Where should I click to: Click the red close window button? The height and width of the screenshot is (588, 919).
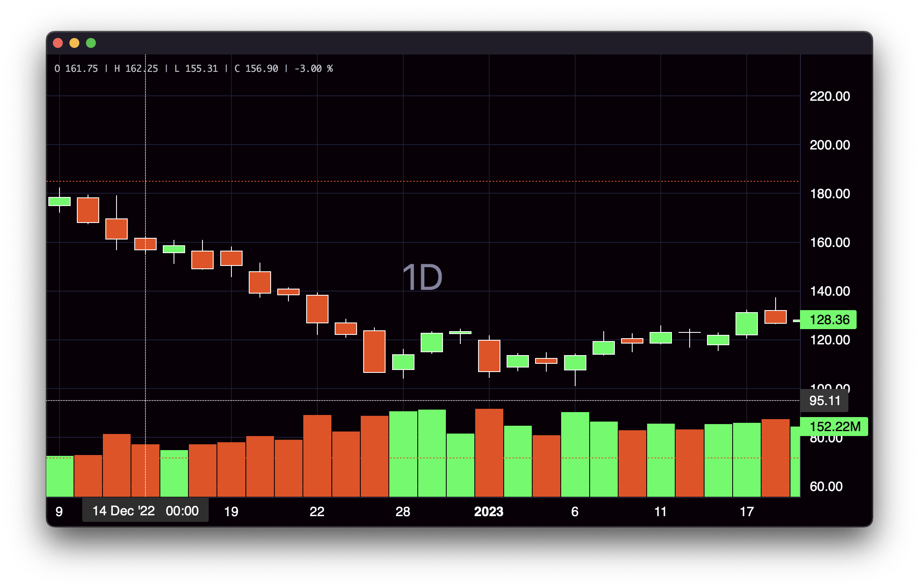tap(58, 43)
